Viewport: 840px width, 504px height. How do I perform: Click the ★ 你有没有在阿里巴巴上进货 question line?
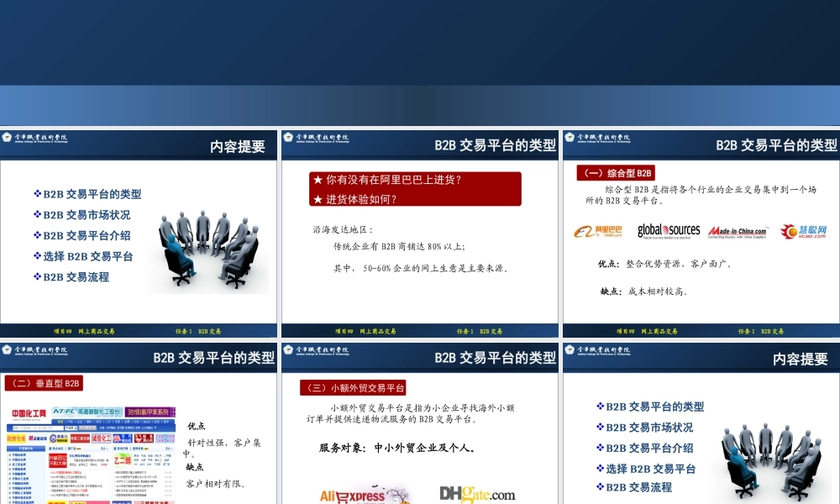[387, 180]
